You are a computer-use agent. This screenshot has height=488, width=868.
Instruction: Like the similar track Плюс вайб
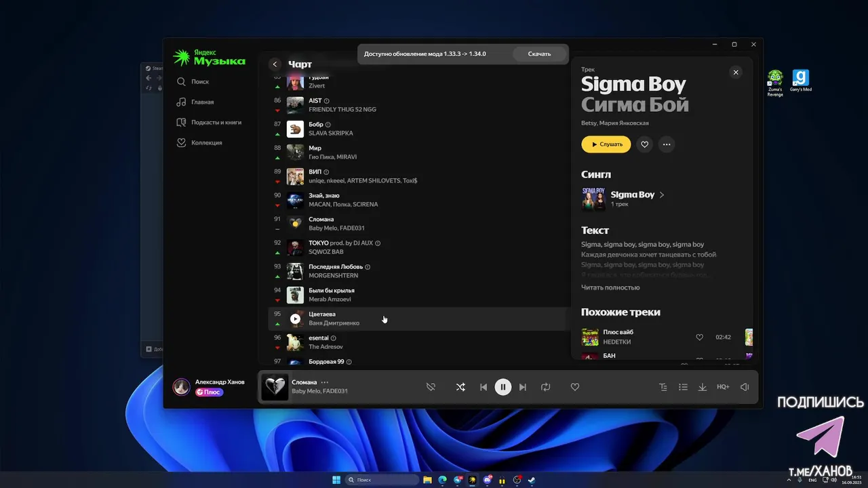[x=699, y=337]
